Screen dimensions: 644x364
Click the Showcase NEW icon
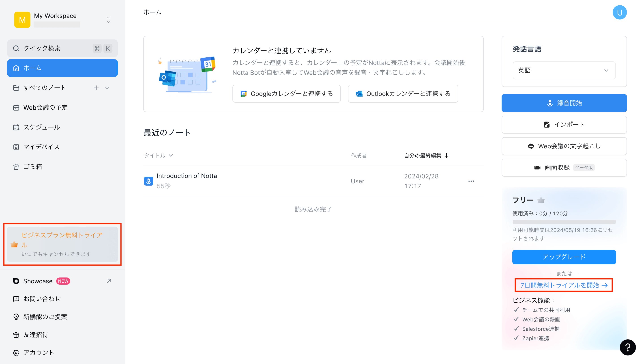tap(15, 281)
